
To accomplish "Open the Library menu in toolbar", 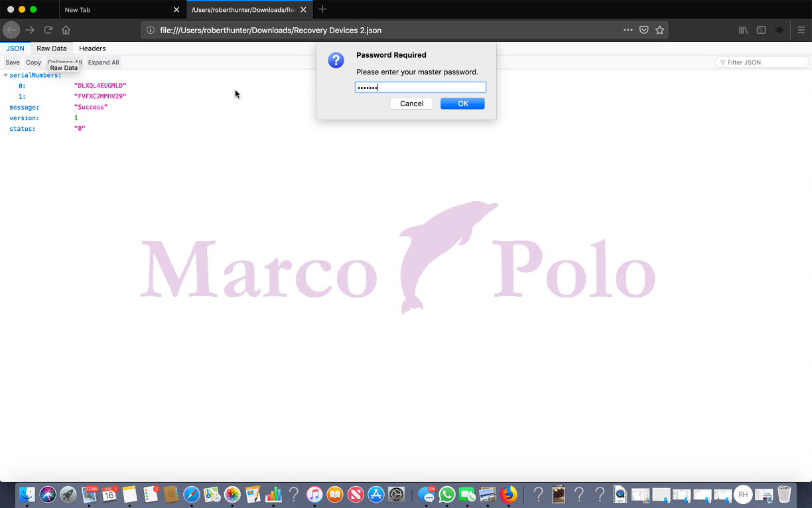I will click(744, 30).
